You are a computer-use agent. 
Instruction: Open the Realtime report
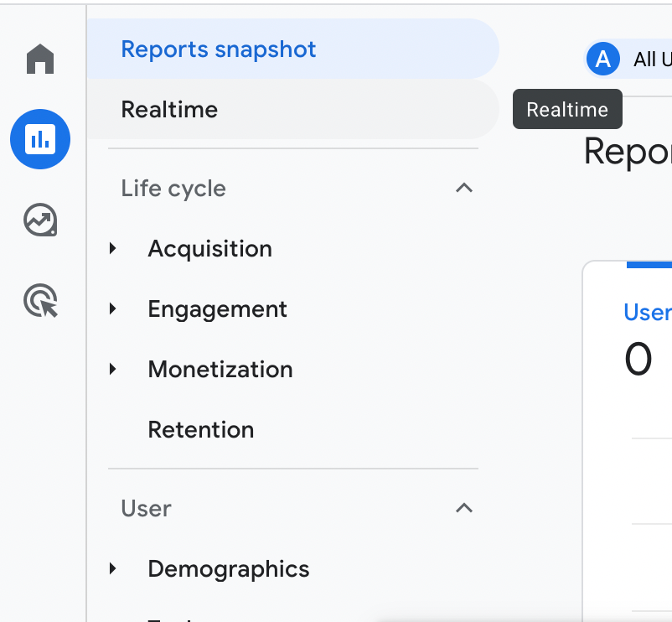coord(293,109)
